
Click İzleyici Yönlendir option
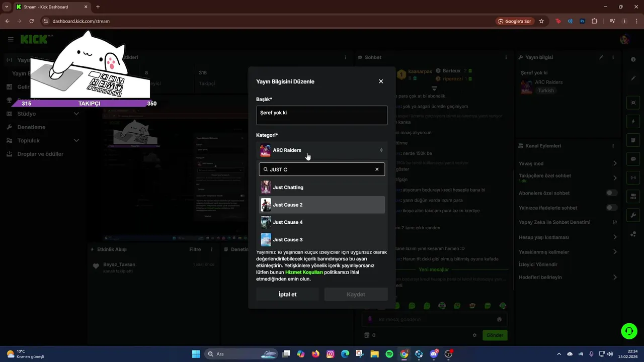[x=538, y=264]
